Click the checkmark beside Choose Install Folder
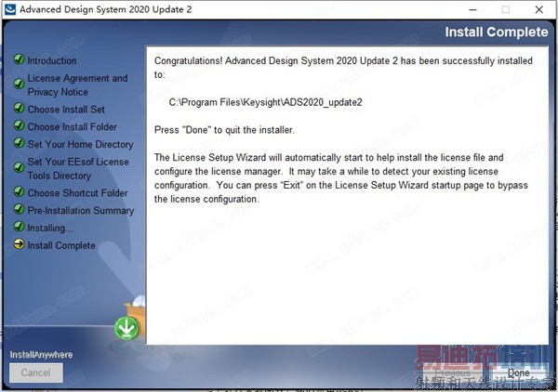Screen dimensions: 558x392 coord(19,125)
